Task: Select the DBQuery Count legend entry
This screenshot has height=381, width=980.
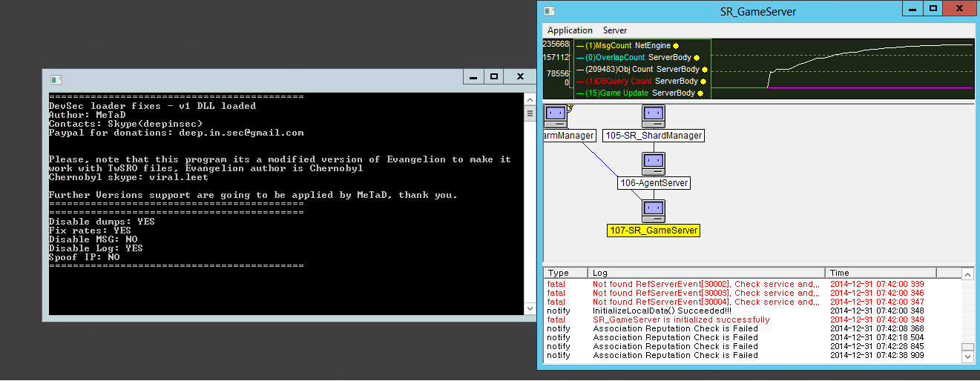Action: coord(641,82)
